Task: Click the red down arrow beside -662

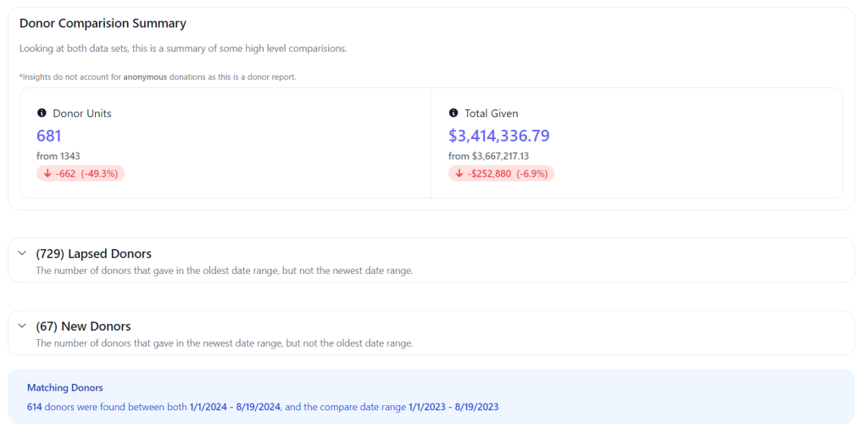Action: (x=47, y=173)
